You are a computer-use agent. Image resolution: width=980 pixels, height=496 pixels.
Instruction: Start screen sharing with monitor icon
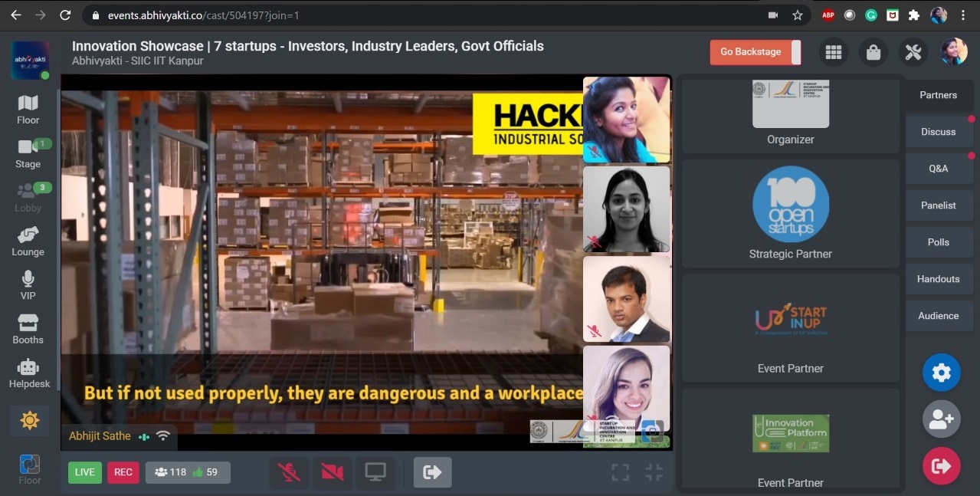(375, 472)
